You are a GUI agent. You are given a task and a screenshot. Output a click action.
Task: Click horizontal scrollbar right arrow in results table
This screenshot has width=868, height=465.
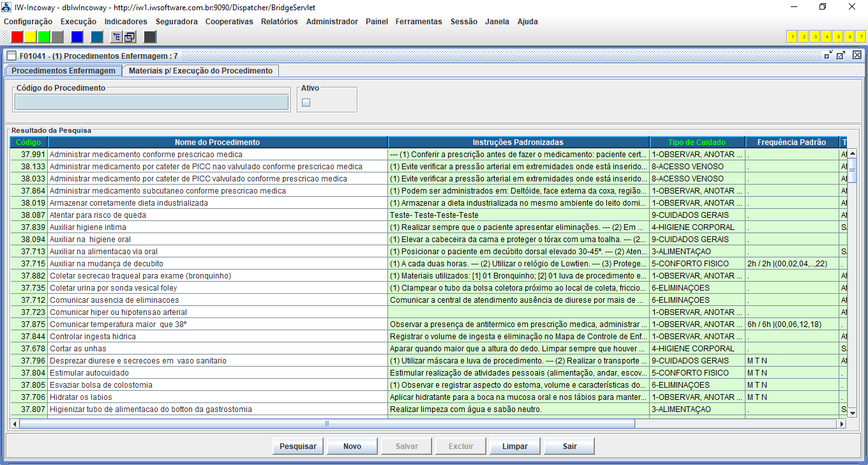pos(842,423)
